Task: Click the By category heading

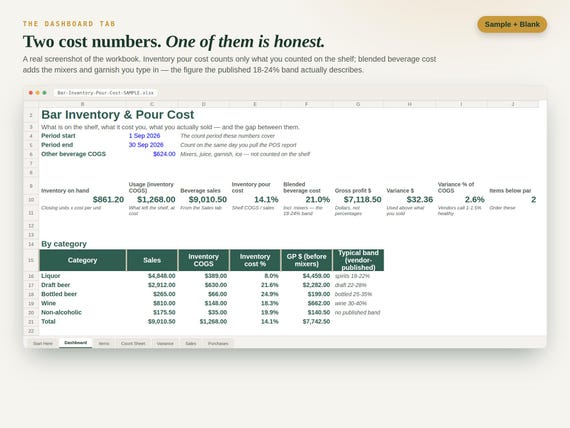Action: 64,244
